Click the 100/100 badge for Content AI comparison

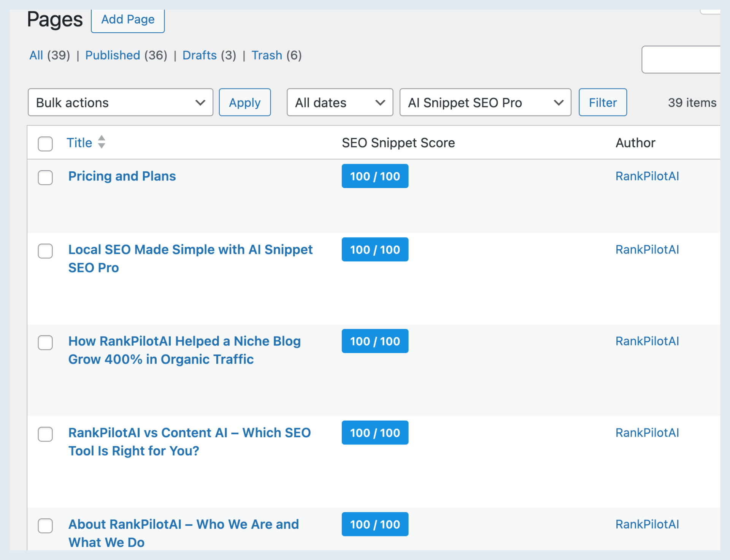[375, 432]
